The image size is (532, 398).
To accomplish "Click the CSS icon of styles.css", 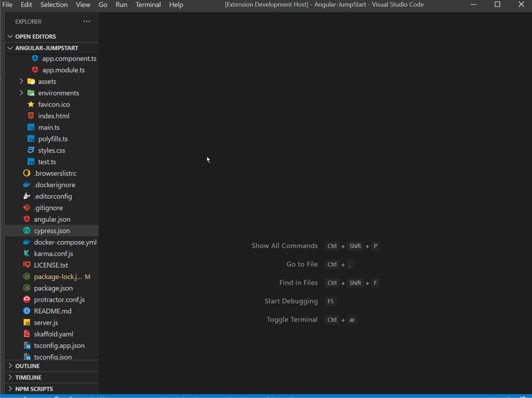I will click(31, 150).
